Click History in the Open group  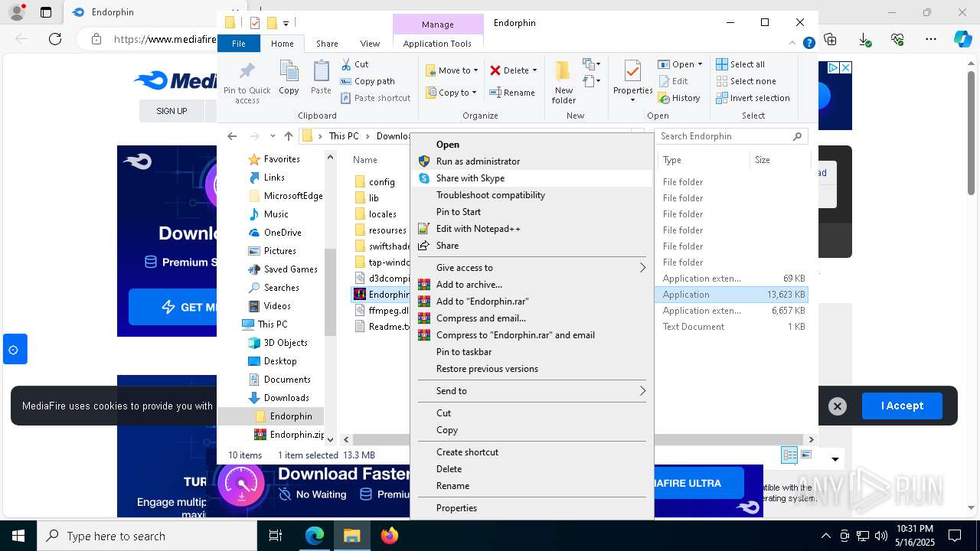[x=678, y=98]
